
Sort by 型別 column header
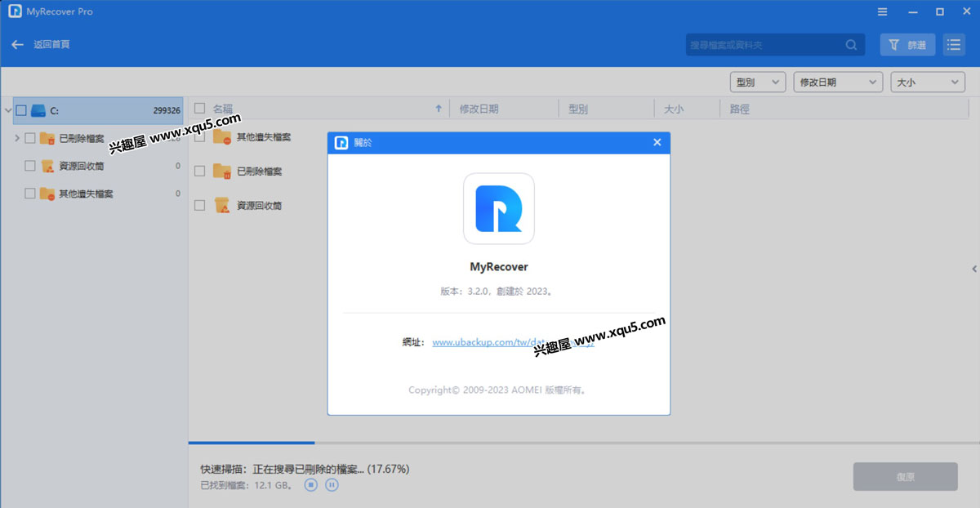578,109
